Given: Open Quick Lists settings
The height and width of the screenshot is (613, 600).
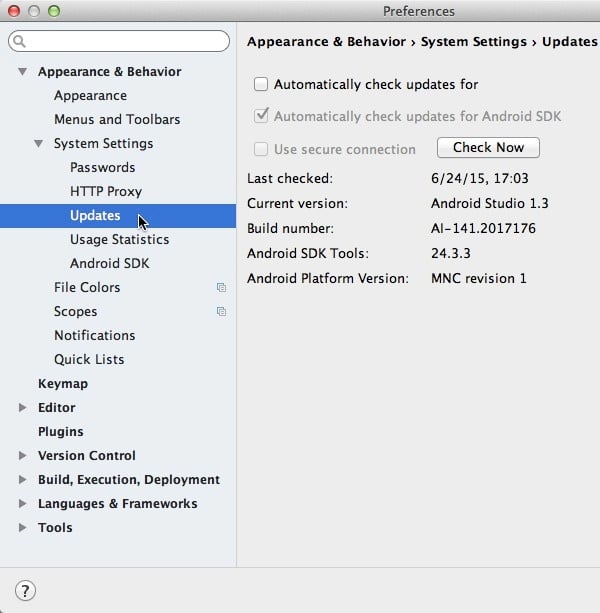Looking at the screenshot, I should 89,360.
